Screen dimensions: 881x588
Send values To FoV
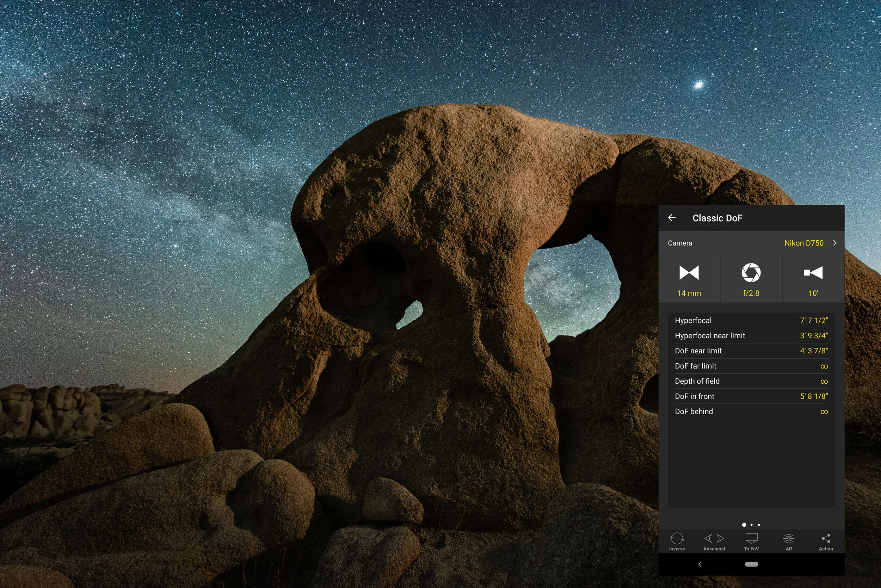751,541
